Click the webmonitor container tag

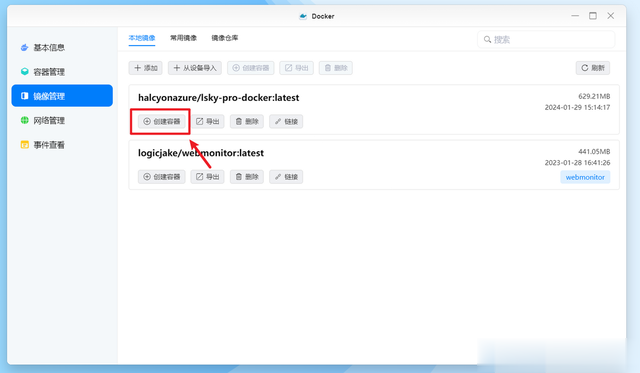(x=585, y=177)
